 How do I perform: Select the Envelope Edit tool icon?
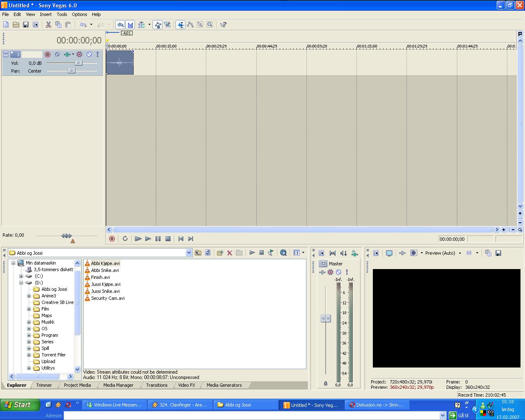click(x=190, y=25)
